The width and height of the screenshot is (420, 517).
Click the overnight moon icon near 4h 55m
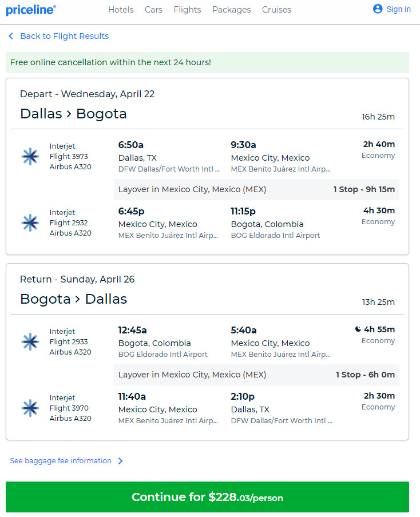pyautogui.click(x=358, y=329)
